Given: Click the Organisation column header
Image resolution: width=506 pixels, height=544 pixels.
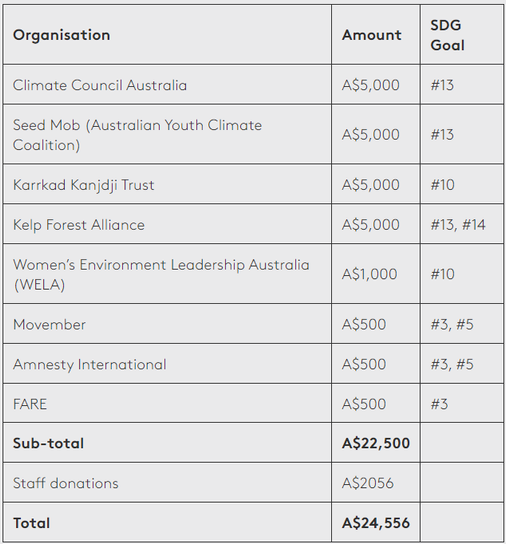Looking at the screenshot, I should [167, 35].
